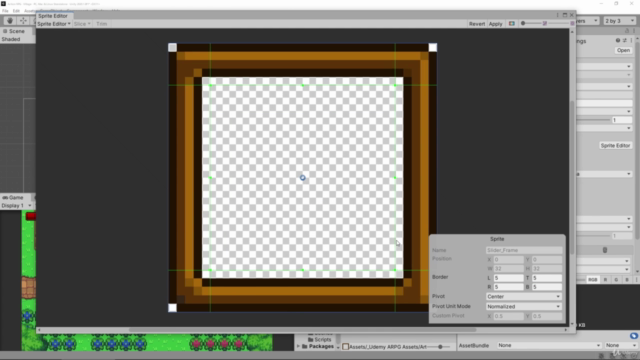Toggle B channel preview button
This screenshot has width=640, height=360.
(x=627, y=280)
